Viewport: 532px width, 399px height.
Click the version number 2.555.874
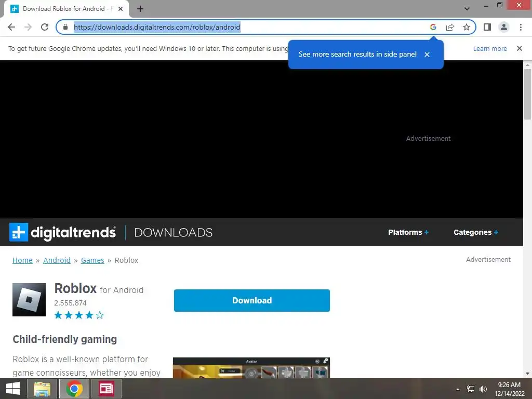coord(70,303)
